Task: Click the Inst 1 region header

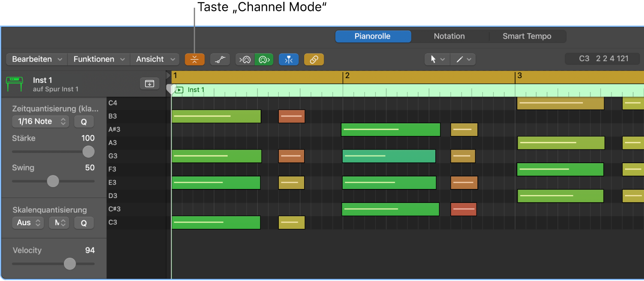Action: click(x=407, y=90)
